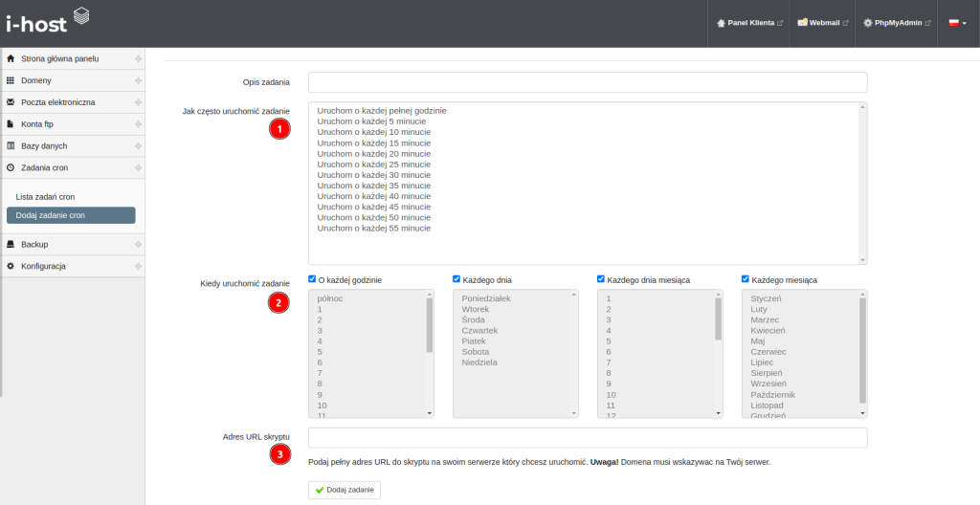This screenshot has width=980, height=505.
Task: Click the grid icon next to Domeny
Action: 11,80
